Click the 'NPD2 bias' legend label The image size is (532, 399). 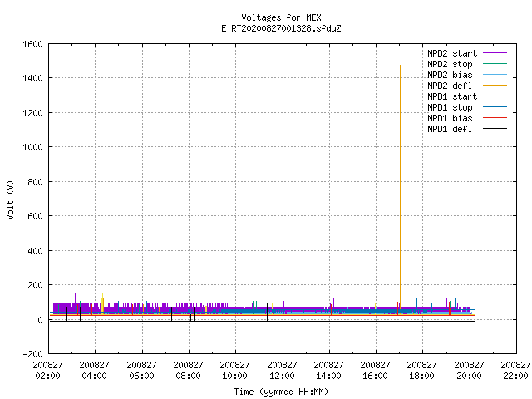point(450,75)
